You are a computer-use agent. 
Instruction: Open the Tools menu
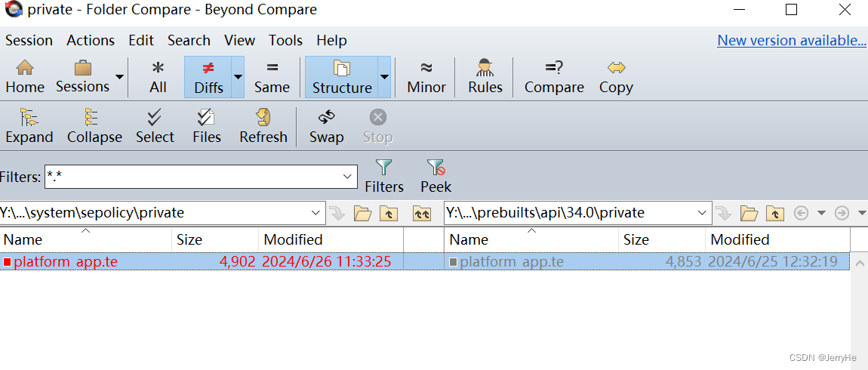(285, 41)
